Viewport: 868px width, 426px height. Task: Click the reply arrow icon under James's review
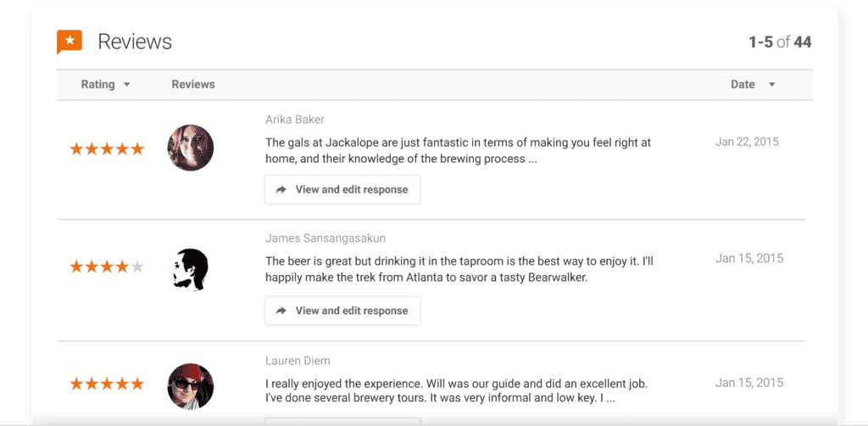tap(281, 311)
